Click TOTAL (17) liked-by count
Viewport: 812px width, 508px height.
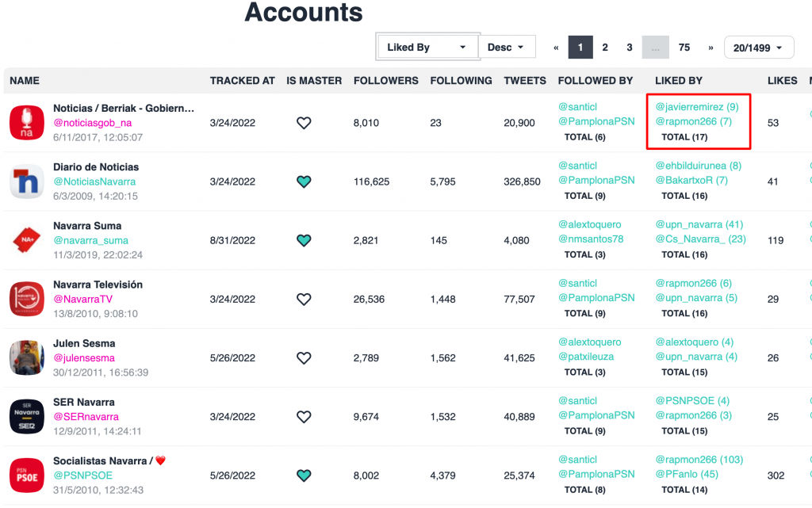(x=684, y=137)
